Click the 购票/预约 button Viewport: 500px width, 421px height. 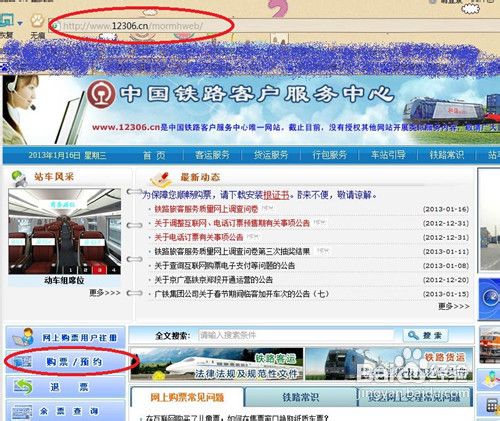pyautogui.click(x=65, y=362)
